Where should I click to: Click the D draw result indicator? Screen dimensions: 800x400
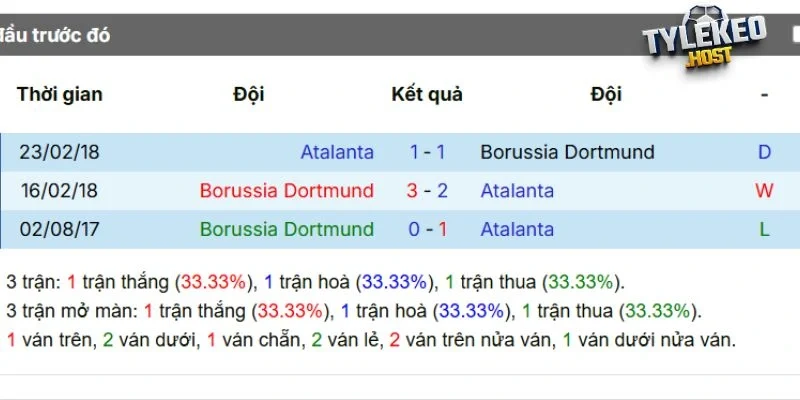coord(764,153)
